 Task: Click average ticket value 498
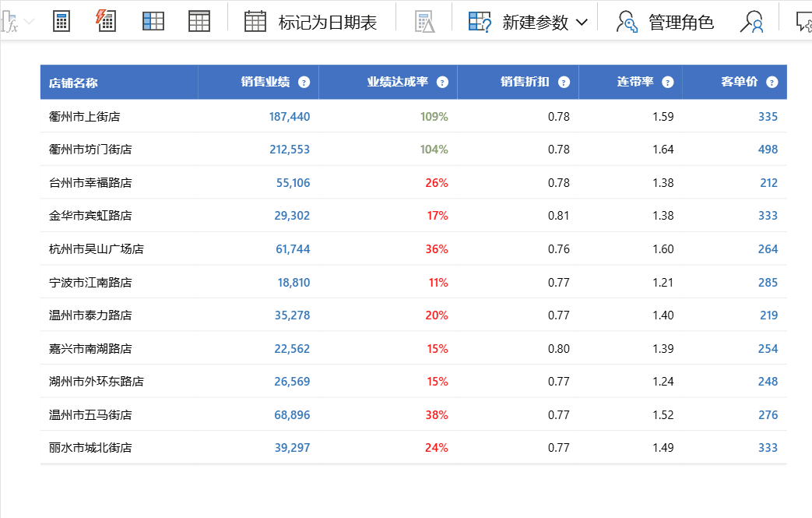click(x=768, y=150)
